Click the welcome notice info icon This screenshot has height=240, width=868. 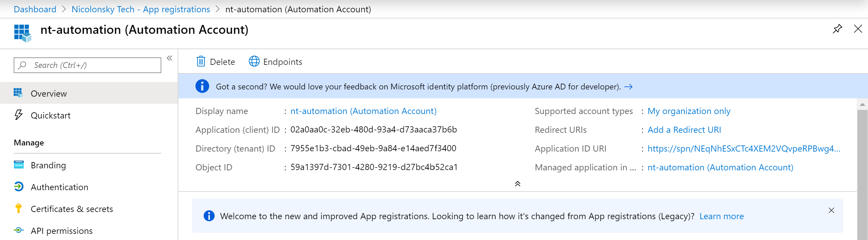point(209,216)
